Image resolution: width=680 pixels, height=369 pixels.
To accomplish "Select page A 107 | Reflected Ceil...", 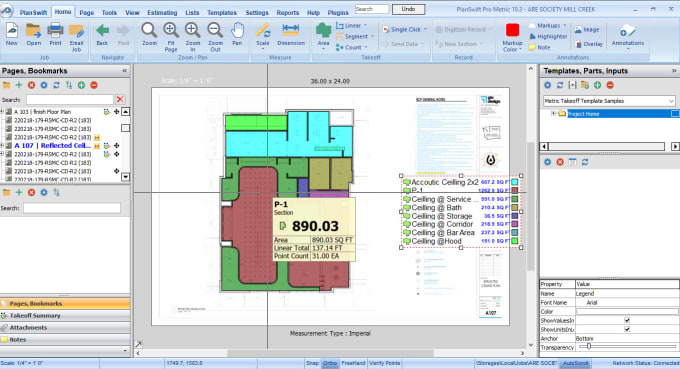I will [52, 146].
